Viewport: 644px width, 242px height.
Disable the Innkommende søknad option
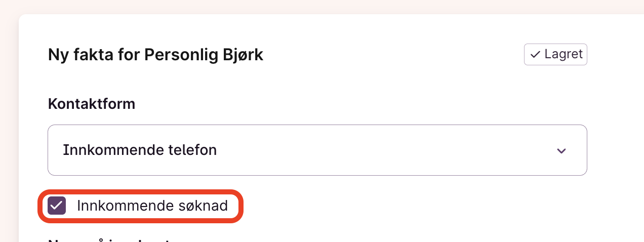pyautogui.click(x=57, y=206)
